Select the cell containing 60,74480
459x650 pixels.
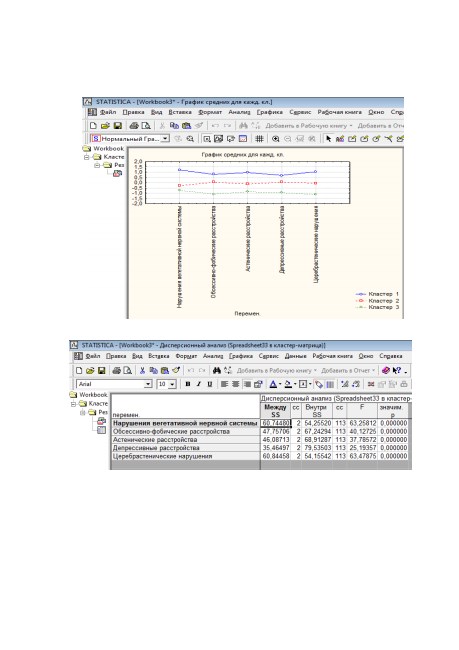pos(276,423)
